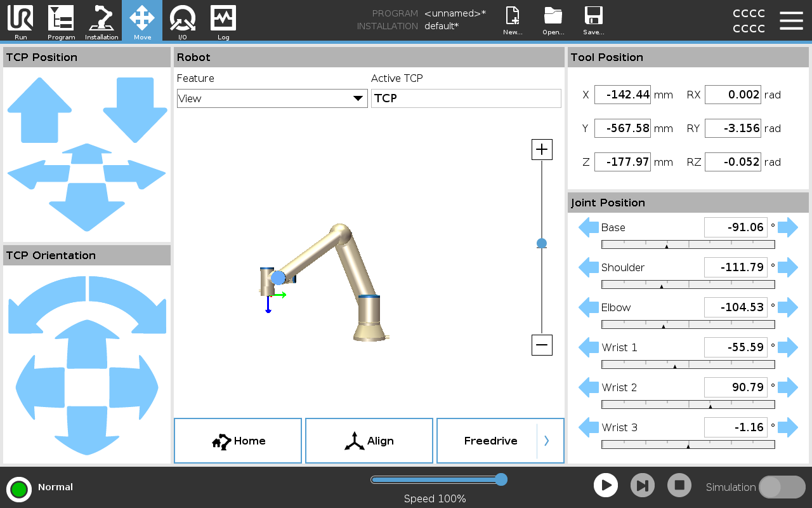Switch to the Program tab
Image resolution: width=812 pixels, height=508 pixels.
click(x=61, y=20)
